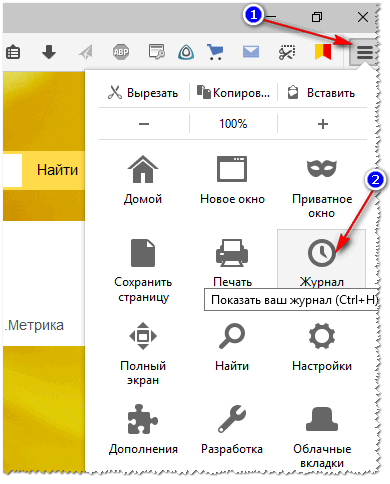The height and width of the screenshot is (484, 390).
Task: Click the Yandex bookmark ribbon icon
Action: (323, 52)
